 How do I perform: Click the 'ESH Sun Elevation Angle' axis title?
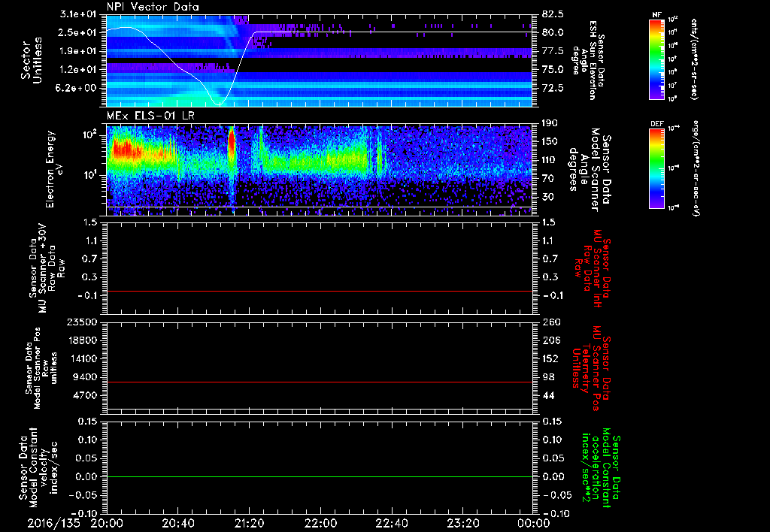pyautogui.click(x=588, y=60)
